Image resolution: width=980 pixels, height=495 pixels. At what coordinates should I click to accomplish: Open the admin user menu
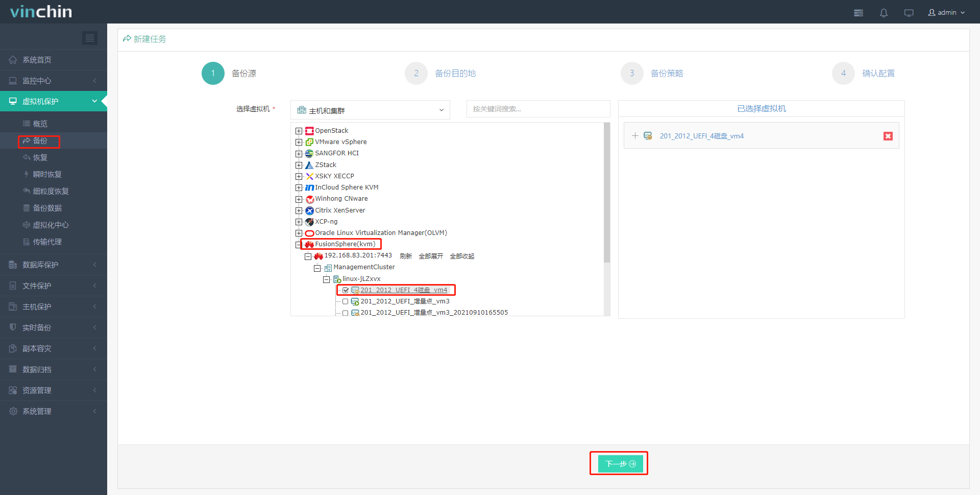point(946,12)
